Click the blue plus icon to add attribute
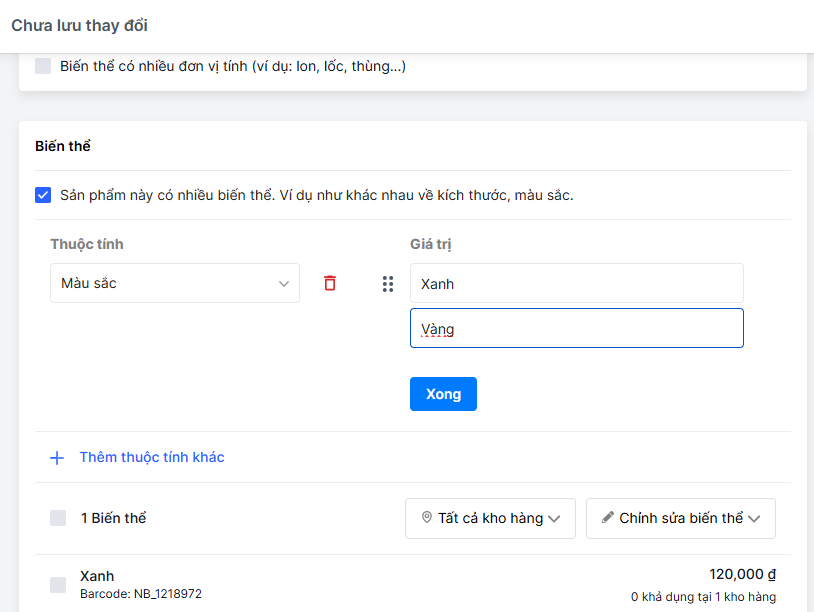814x612 pixels. (x=57, y=458)
